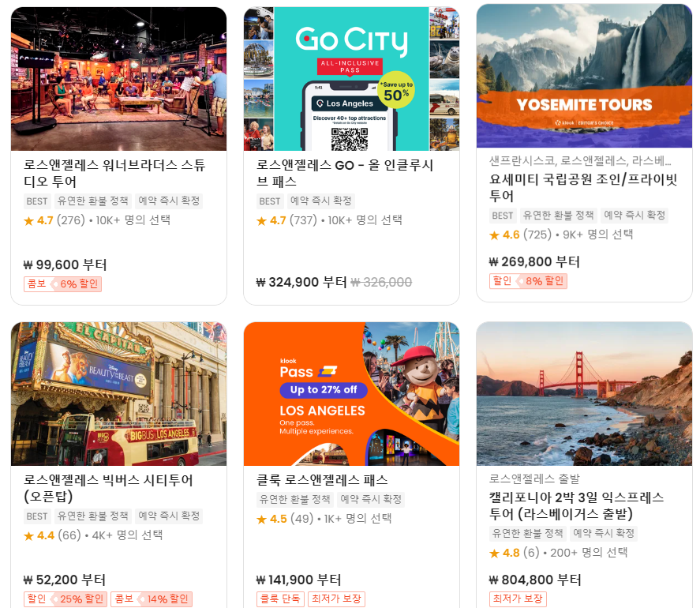The width and height of the screenshot is (700, 608).
Task: Click the 1K+ 명의 선택 text
Action: [x=358, y=519]
